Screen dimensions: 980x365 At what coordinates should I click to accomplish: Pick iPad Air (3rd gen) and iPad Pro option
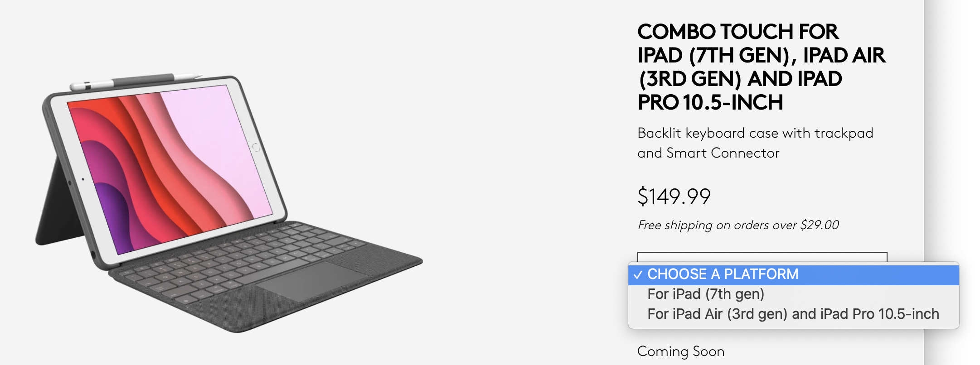(793, 314)
